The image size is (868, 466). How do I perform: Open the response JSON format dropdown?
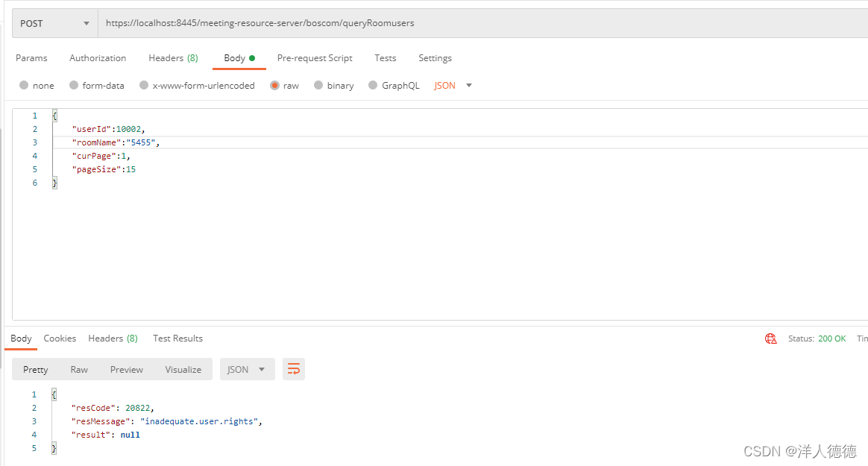click(247, 369)
